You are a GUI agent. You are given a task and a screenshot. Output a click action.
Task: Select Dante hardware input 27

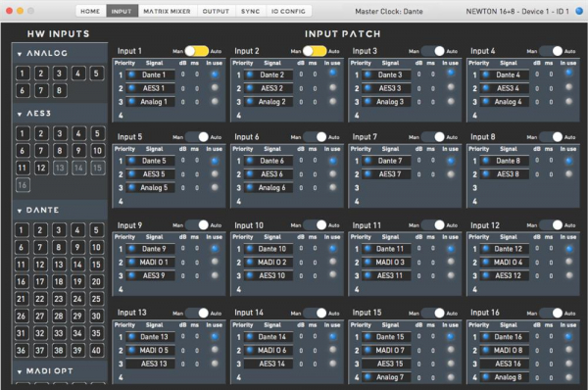pyautogui.click(x=40, y=316)
